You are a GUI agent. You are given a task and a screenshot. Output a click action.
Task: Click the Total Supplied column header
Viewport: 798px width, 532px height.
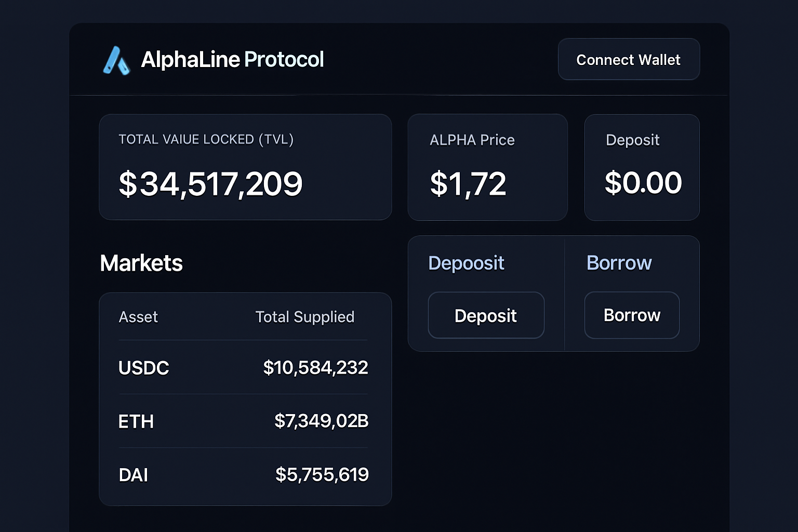304,317
